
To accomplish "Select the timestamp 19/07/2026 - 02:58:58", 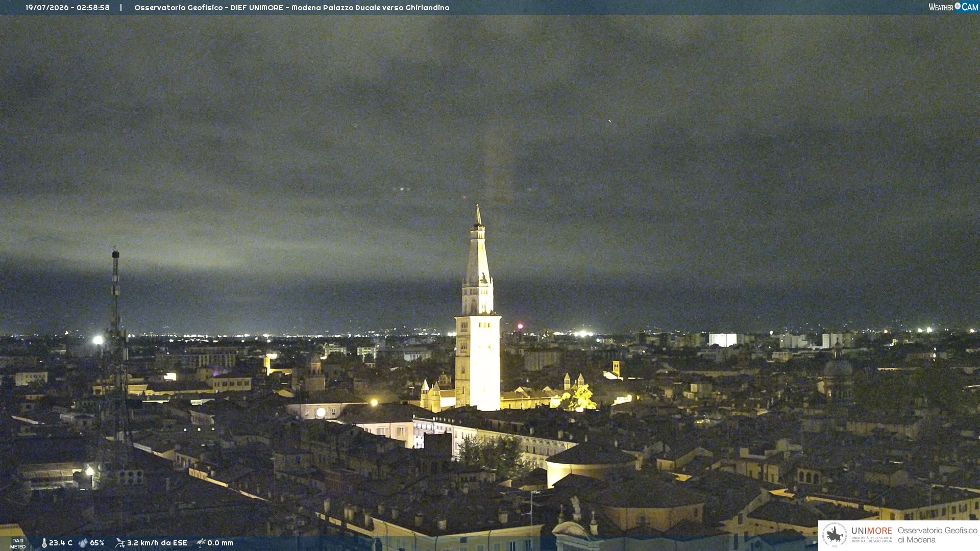I will 67,8.
